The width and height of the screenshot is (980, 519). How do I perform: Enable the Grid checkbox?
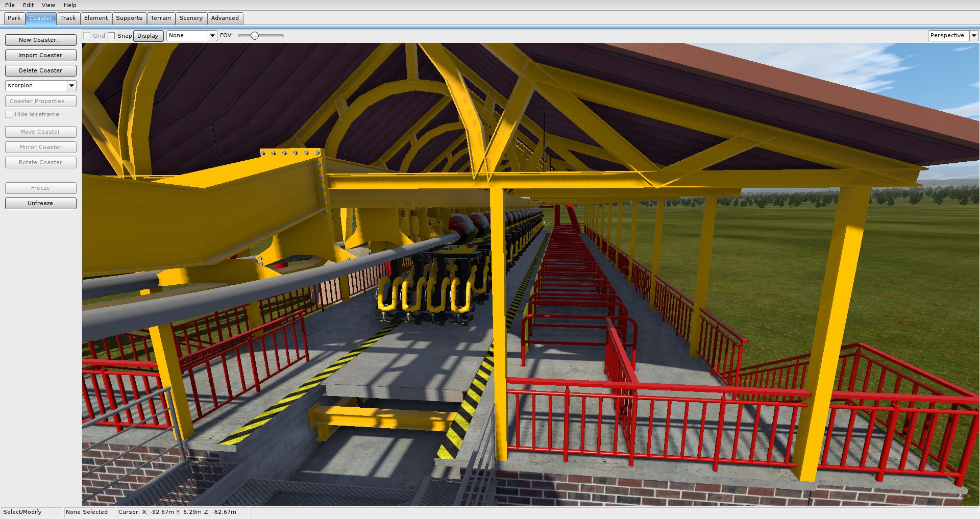tap(87, 36)
